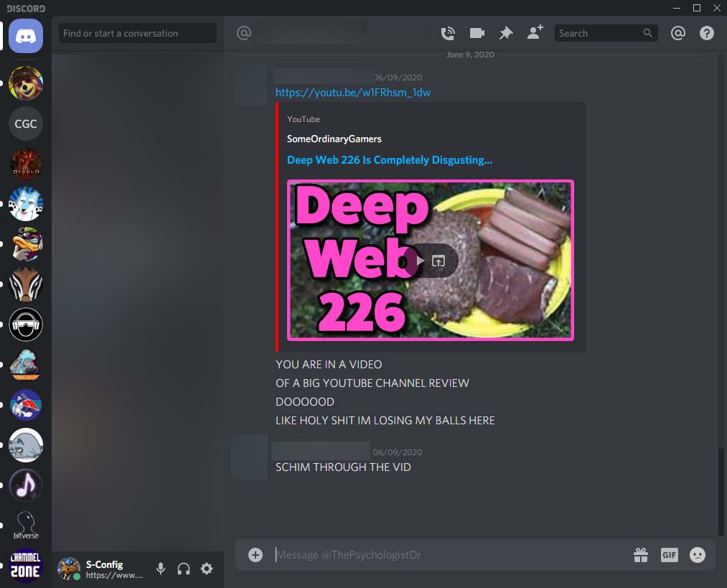This screenshot has width=727, height=588.
Task: Deafen audio with headphones icon
Action: pos(184,569)
